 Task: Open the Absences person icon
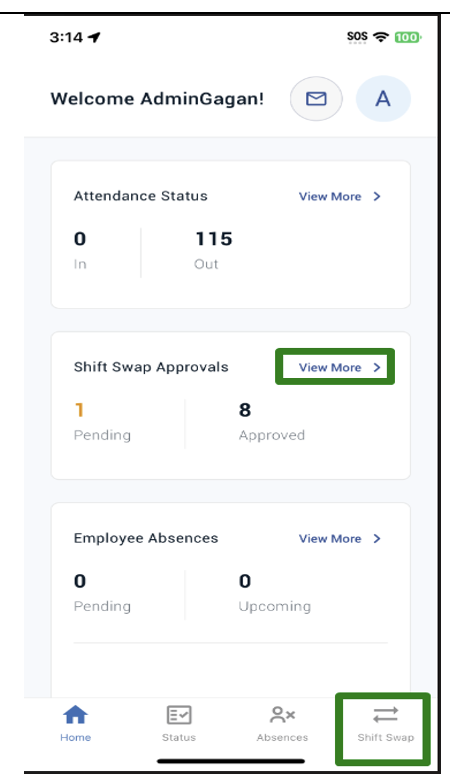pos(282,715)
